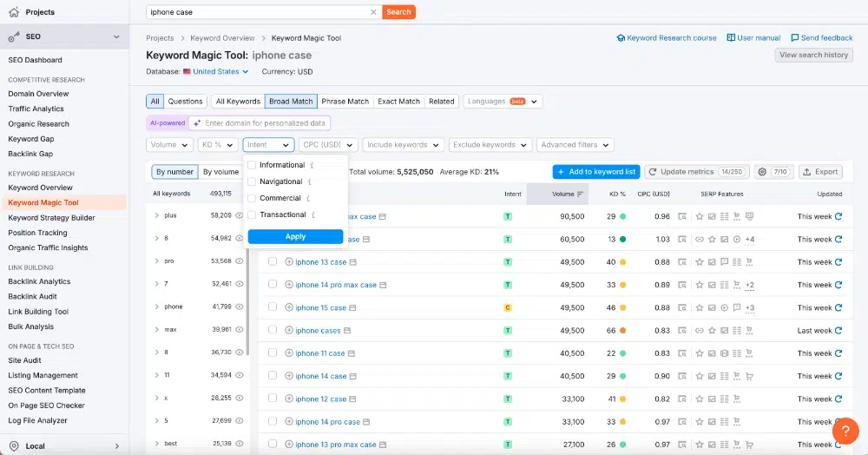The image size is (868, 455).
Task: Open the Volume filter dropdown
Action: (x=170, y=145)
